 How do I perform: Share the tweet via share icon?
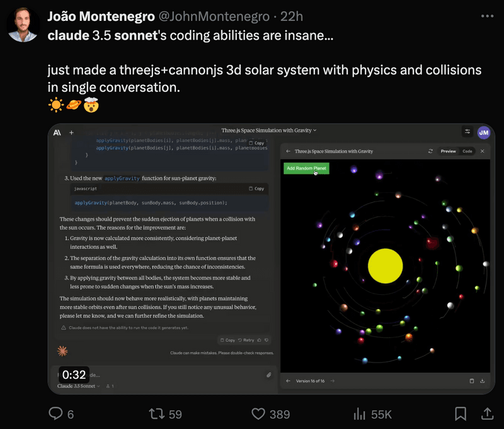(487, 414)
